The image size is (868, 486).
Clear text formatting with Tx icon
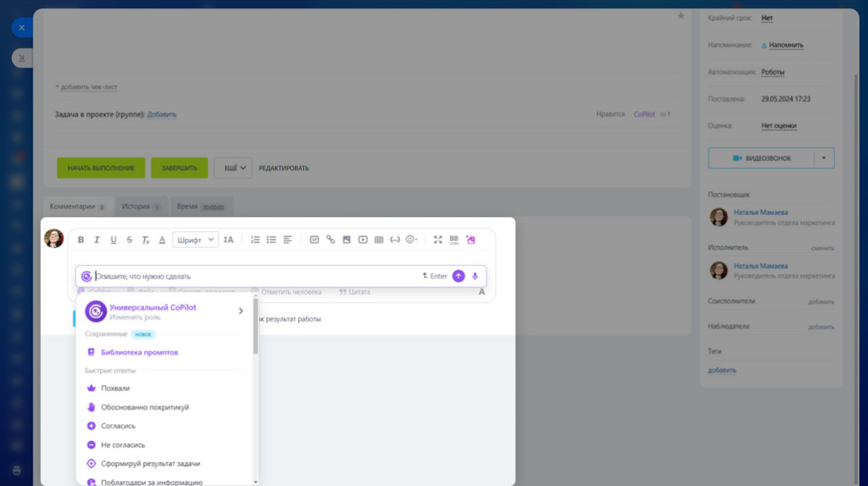tap(146, 240)
